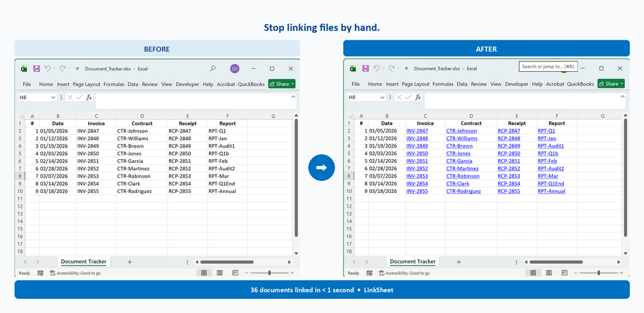
Task: Click the Excel logo in BEFORE window
Action: pos(24,69)
